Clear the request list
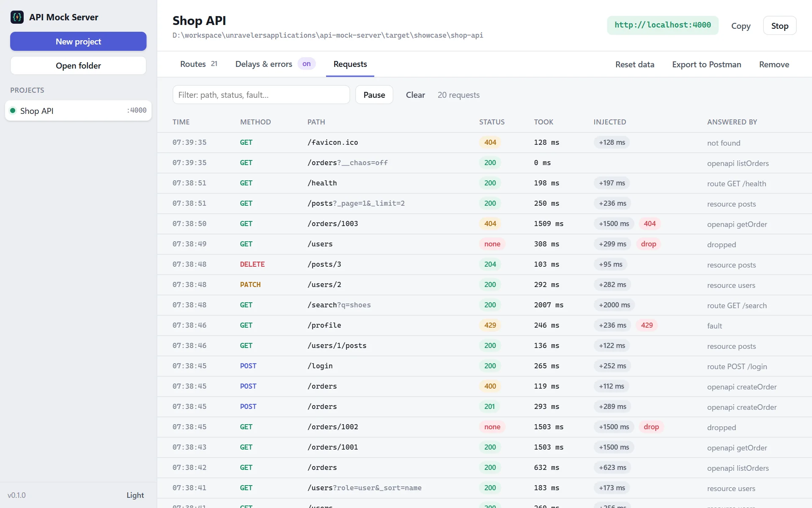The image size is (812, 508). pos(415,95)
